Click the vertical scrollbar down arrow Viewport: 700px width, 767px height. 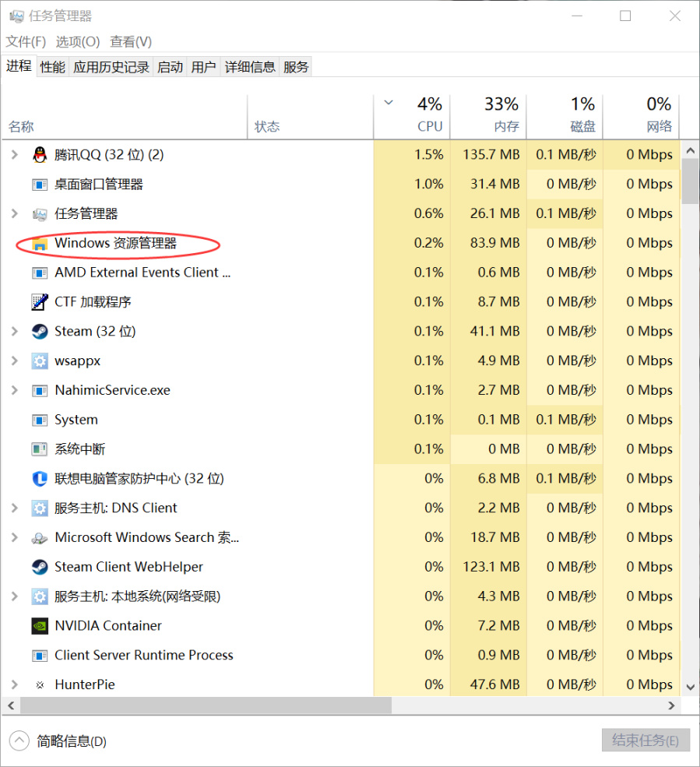(x=691, y=687)
